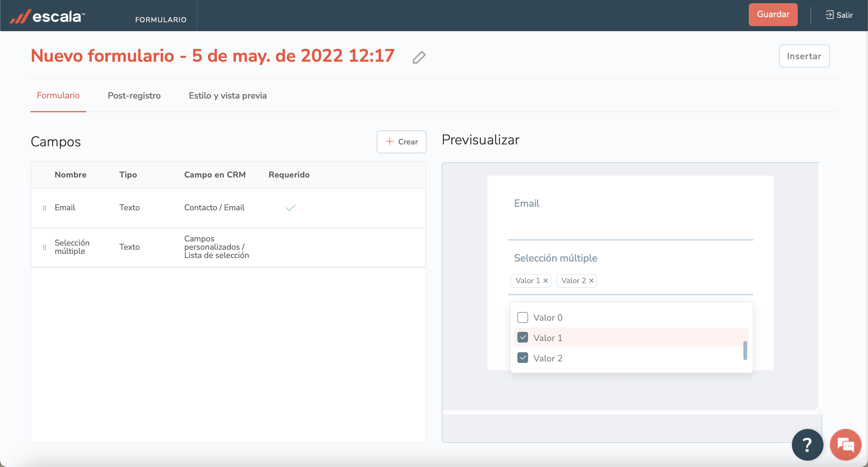868x467 pixels.
Task: Create a new field with Crear
Action: coord(401,142)
